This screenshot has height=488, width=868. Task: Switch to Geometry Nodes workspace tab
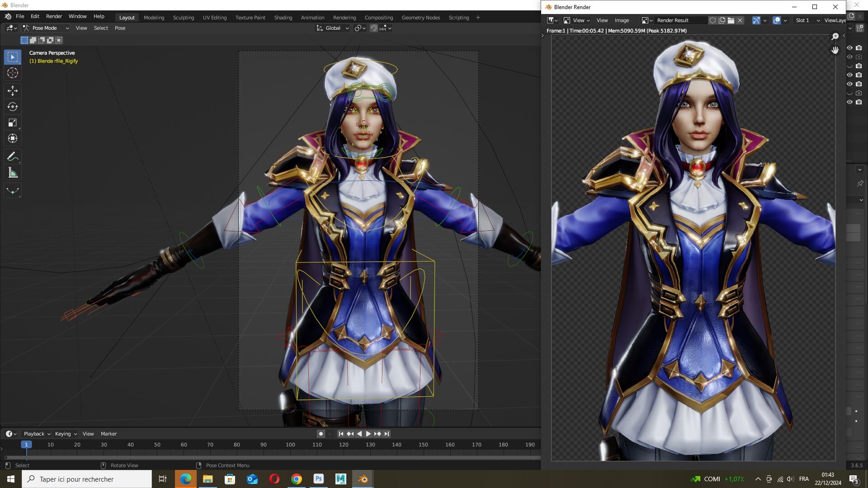[420, 18]
